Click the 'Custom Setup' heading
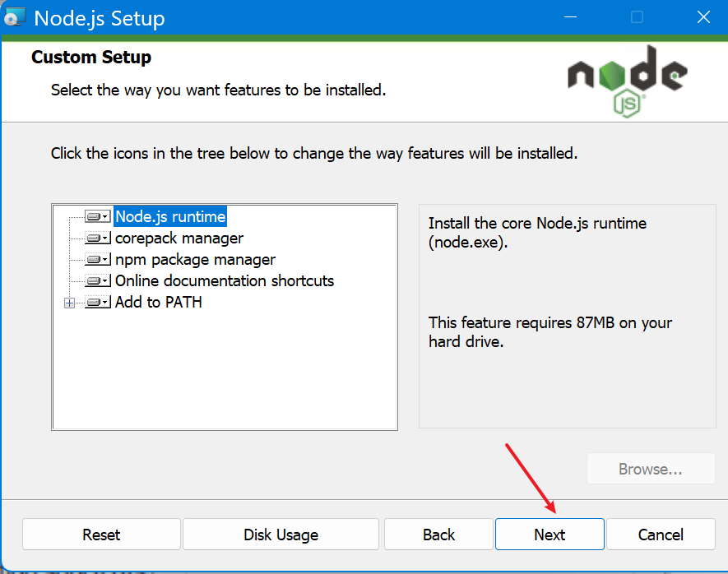This screenshot has height=574, width=728. point(91,57)
